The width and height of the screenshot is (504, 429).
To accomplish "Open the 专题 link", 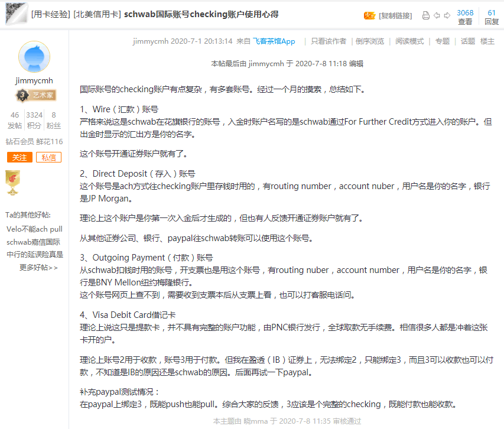I will (443, 41).
